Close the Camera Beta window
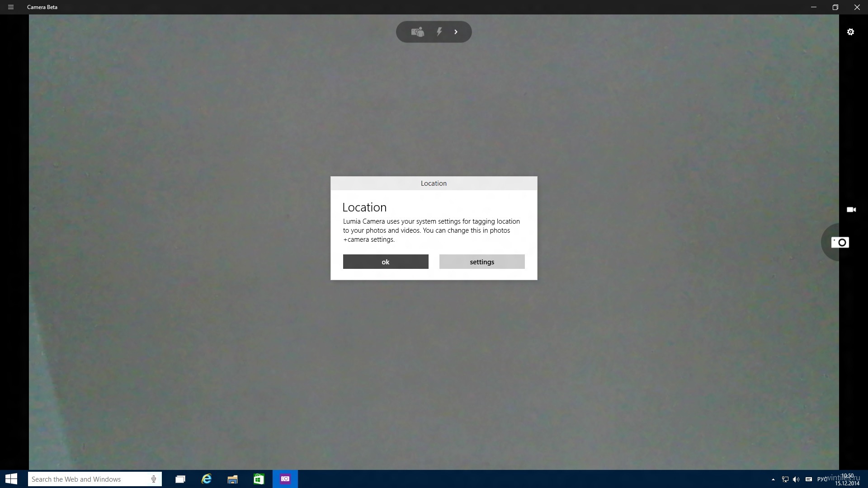This screenshot has height=488, width=868. tap(857, 7)
